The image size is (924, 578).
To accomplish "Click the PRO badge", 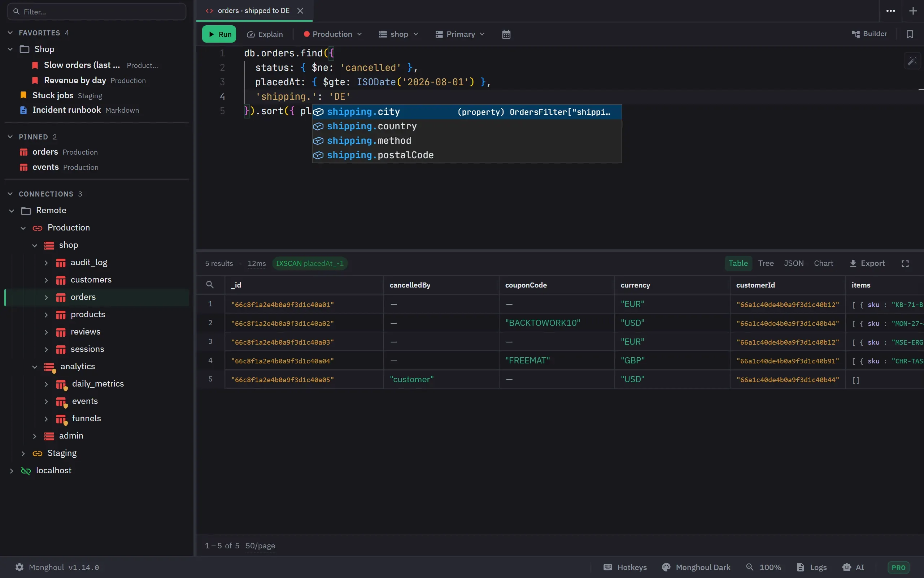I will [x=898, y=568].
